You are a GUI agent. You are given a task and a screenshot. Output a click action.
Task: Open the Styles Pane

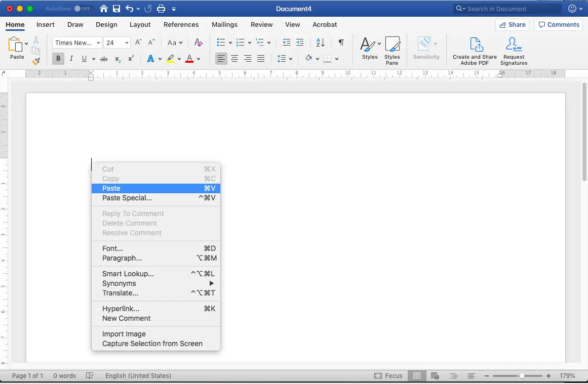pos(392,50)
